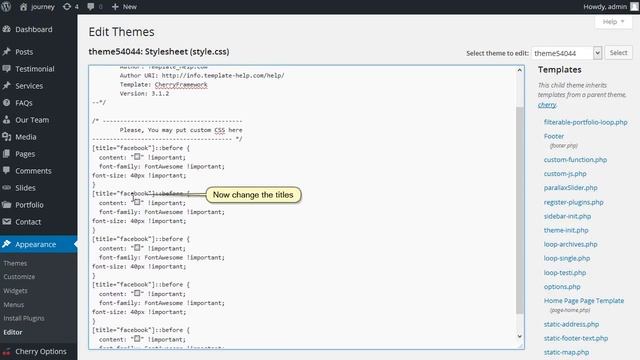Click the Our Team person icon
This screenshot has height=360, width=640.
7,120
